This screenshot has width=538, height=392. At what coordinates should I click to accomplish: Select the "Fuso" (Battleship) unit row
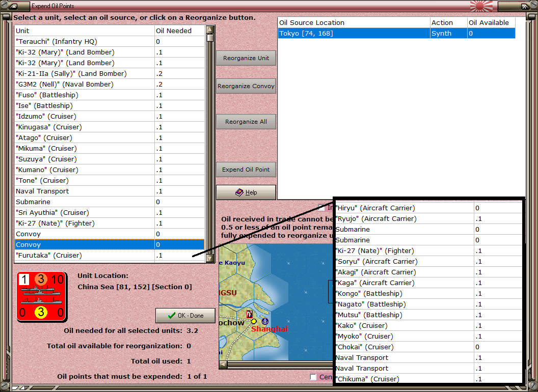(x=110, y=95)
